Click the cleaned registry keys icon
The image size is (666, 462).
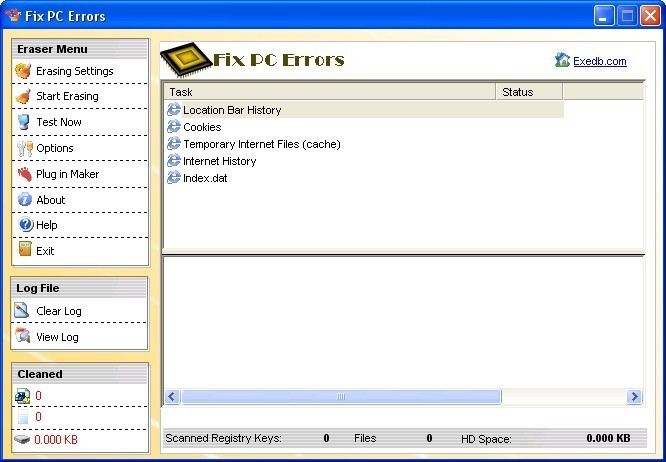click(x=22, y=396)
